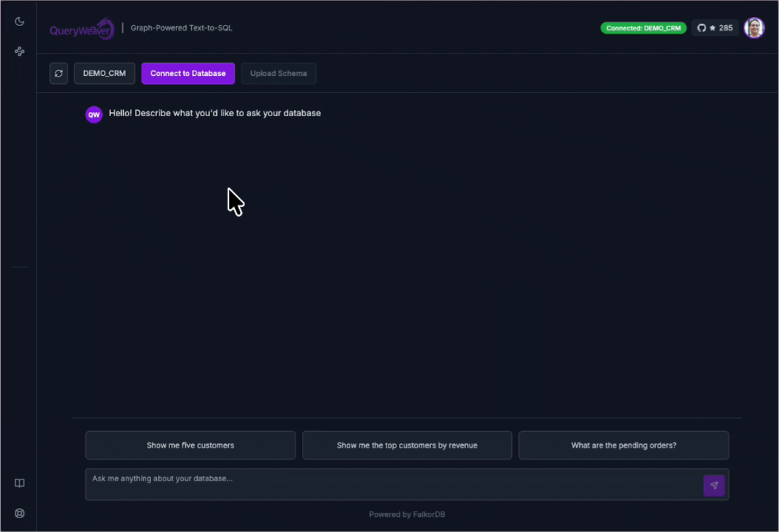Open the Powered by FalkorDB link

(407, 514)
